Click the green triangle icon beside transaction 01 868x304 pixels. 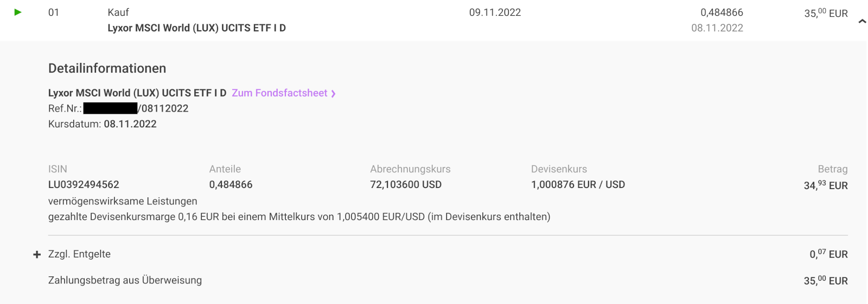point(18,12)
